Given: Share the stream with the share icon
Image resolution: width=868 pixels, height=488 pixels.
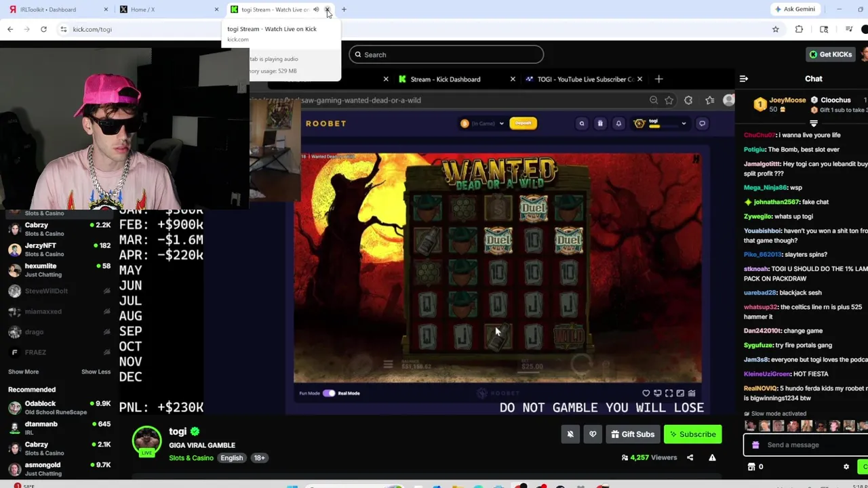Looking at the screenshot, I should pyautogui.click(x=690, y=457).
